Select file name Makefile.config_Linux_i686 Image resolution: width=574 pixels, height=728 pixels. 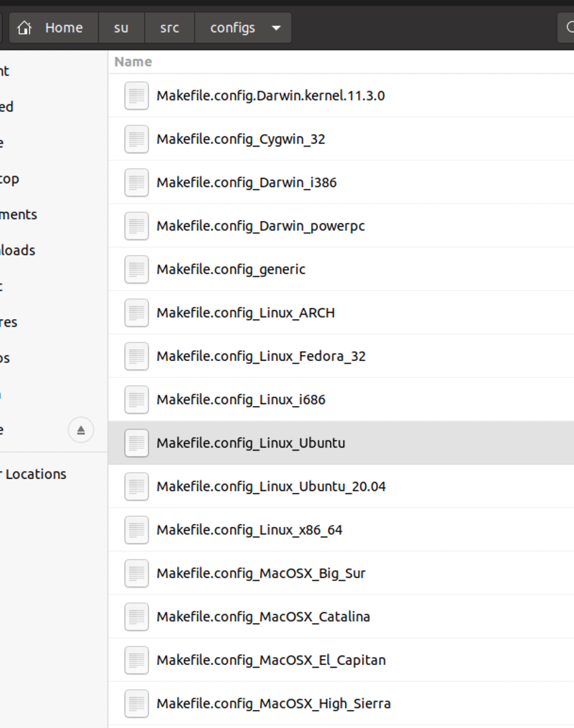pyautogui.click(x=241, y=400)
